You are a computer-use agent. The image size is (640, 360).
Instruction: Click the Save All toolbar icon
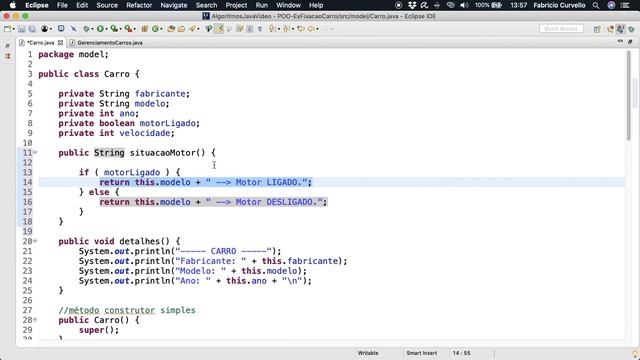(32, 29)
